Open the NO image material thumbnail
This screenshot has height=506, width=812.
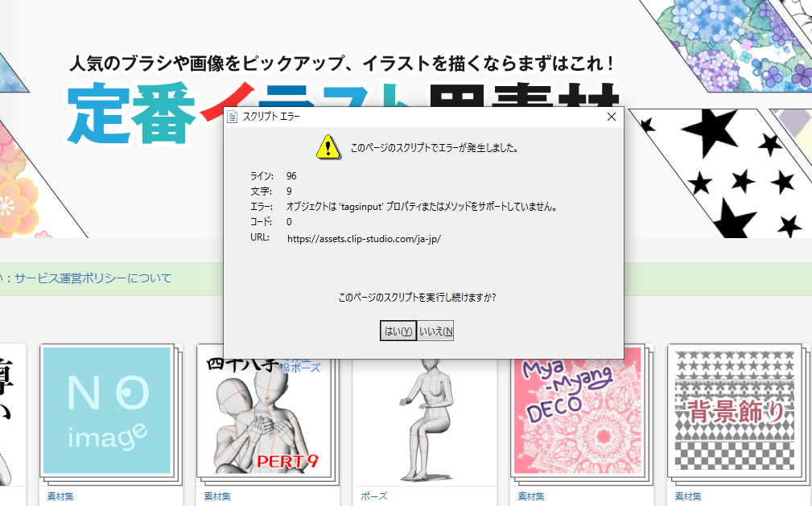[107, 411]
